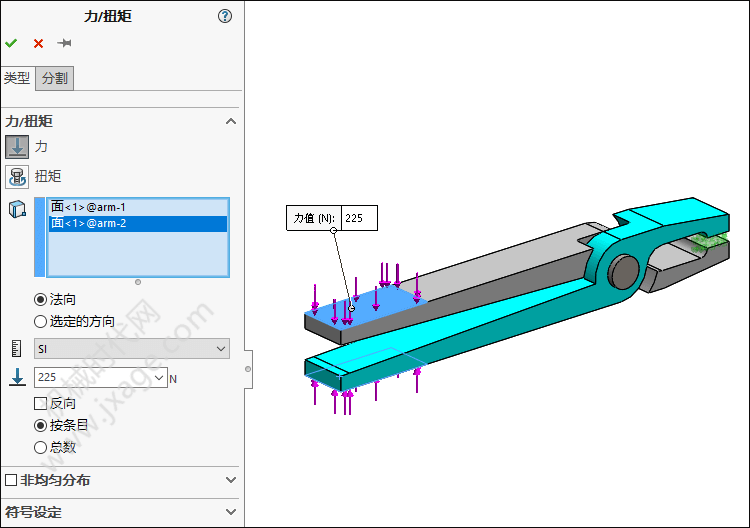This screenshot has width=750, height=528.
Task: Select 面<1>@arm-2 in the face list
Action: [138, 223]
